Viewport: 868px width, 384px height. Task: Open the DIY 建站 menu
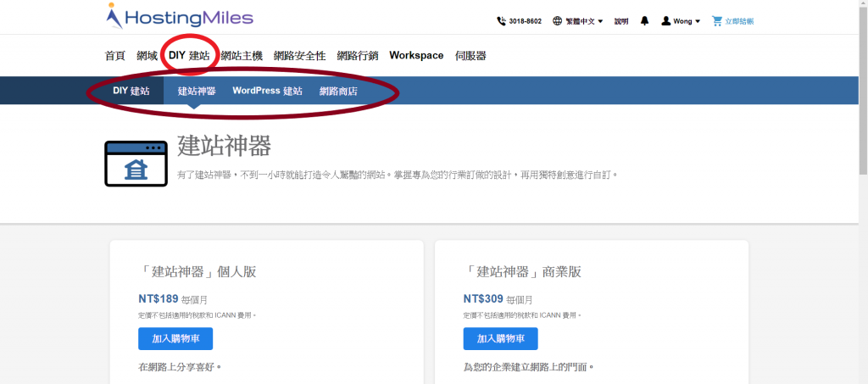(189, 56)
